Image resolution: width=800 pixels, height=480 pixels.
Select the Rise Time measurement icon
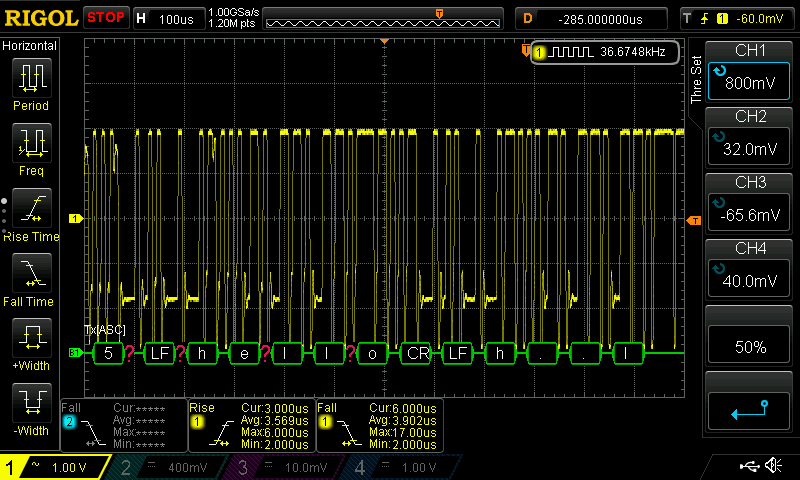32,208
